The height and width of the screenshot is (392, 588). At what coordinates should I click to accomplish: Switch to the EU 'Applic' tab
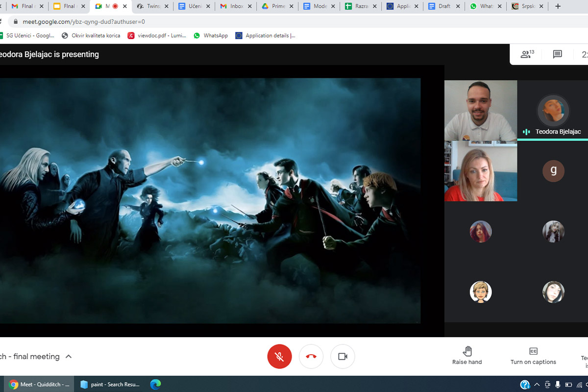(x=403, y=6)
